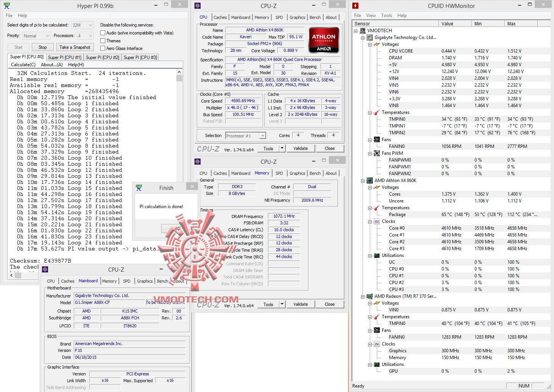
Task: Open the Processor #1 selection dropdown in CPU-Z
Action: pyautogui.click(x=245, y=135)
